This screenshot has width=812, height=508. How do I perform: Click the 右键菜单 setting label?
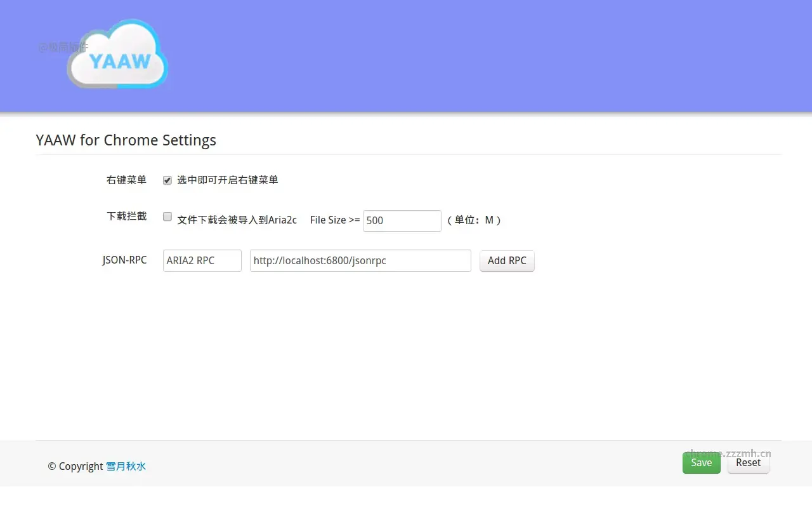click(x=126, y=180)
